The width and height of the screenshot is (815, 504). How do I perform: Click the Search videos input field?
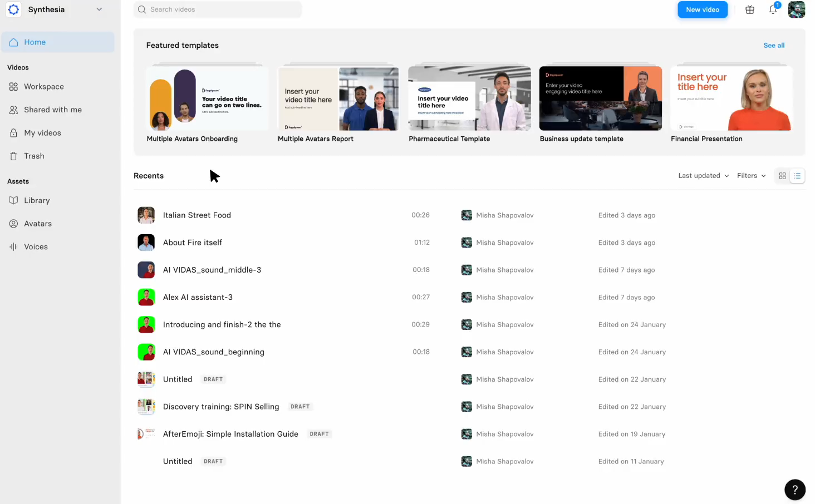(x=218, y=9)
